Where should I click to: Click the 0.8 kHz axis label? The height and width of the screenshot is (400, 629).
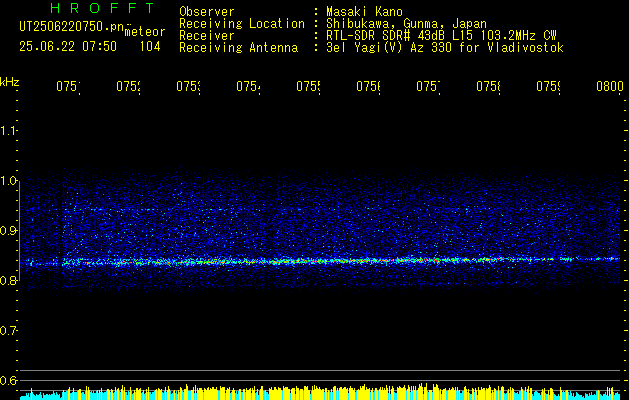(x=8, y=280)
